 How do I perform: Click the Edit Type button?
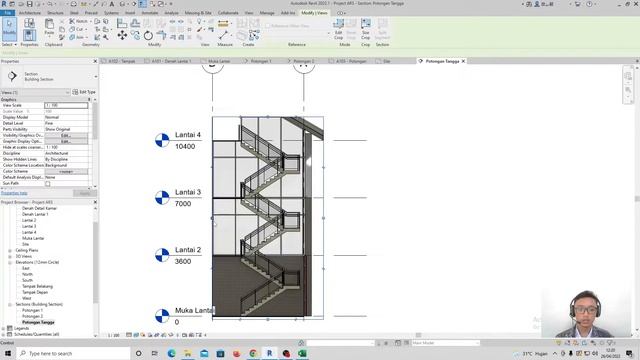[x=84, y=92]
